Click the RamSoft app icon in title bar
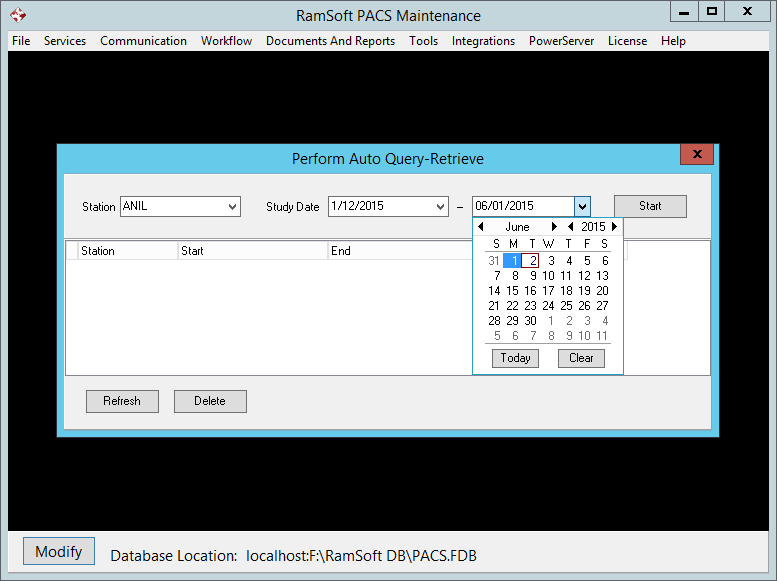This screenshot has height=581, width=777. coord(17,15)
